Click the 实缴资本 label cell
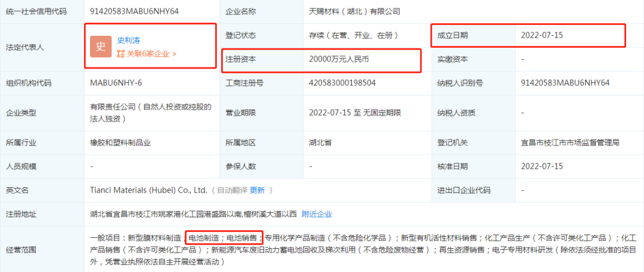The image size is (644, 272). tap(474, 59)
